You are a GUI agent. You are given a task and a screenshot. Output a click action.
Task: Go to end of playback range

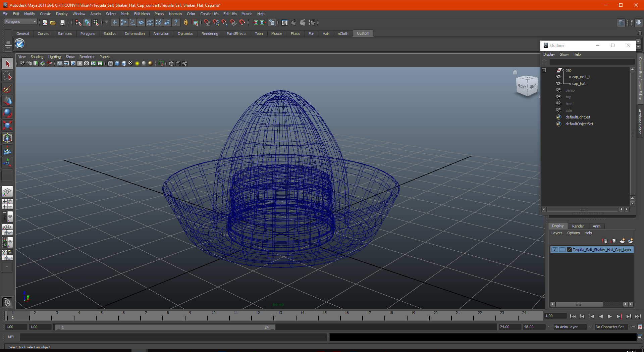coord(638,316)
